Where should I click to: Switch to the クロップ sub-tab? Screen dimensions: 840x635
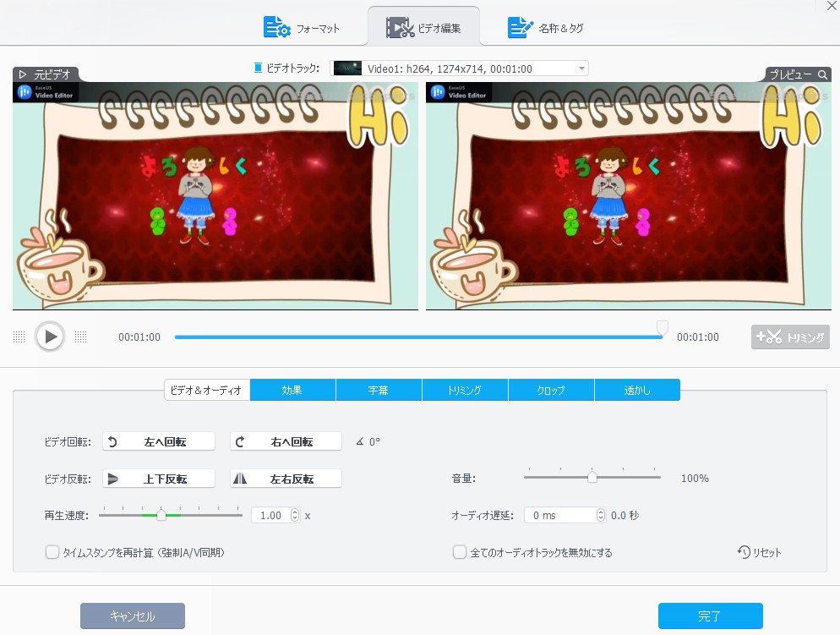551,390
